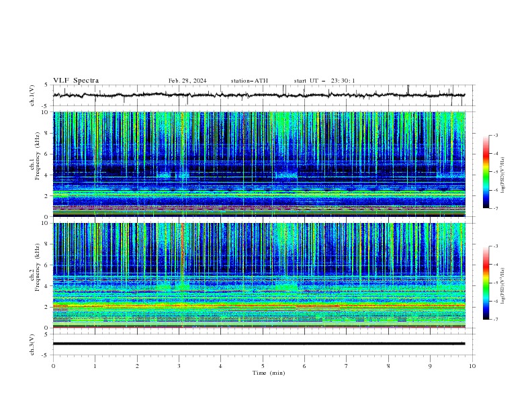Click the time axis tick label "3"
This screenshot has width=532, height=411.
coord(179,366)
